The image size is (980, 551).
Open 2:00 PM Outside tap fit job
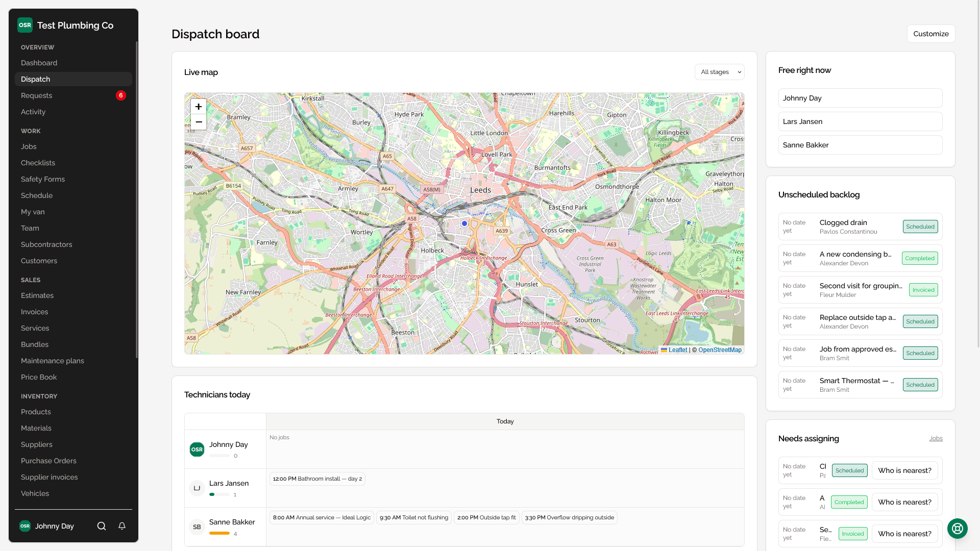coord(486,517)
